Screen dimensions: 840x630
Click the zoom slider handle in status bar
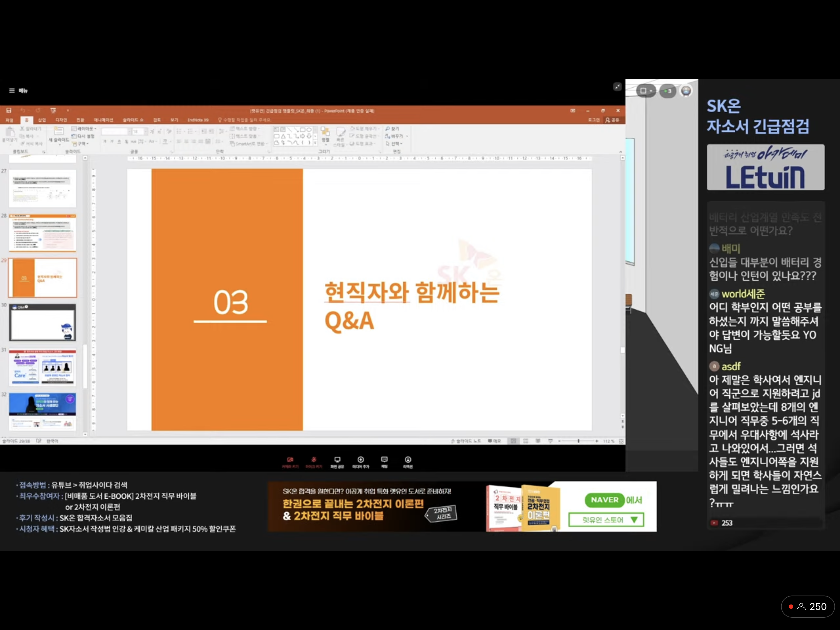point(578,441)
